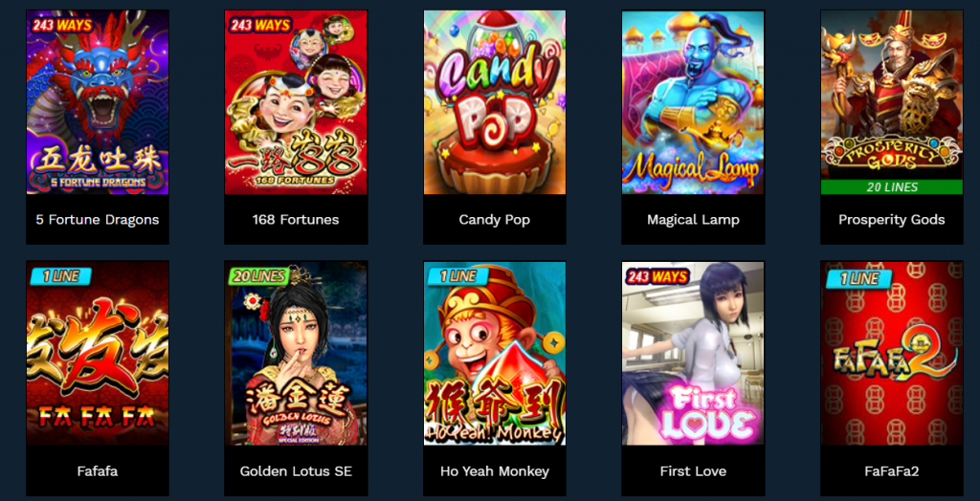Launch the 168 Fortunes game artwork
Image resolution: width=980 pixels, height=501 pixels.
pos(296,101)
